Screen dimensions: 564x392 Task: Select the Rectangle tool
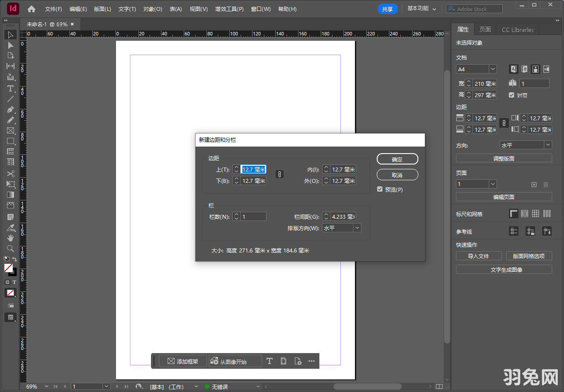coord(11,141)
